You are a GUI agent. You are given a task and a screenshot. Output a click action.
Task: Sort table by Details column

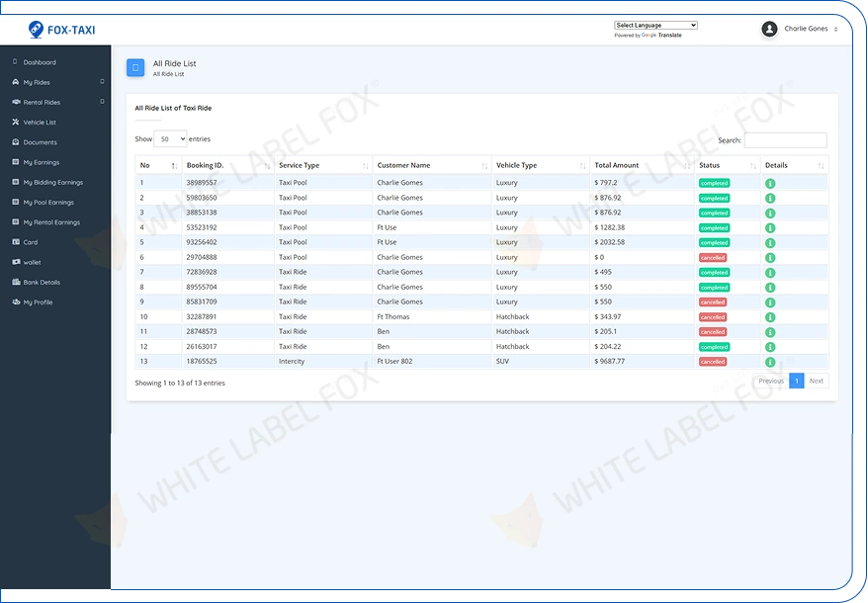click(795, 165)
